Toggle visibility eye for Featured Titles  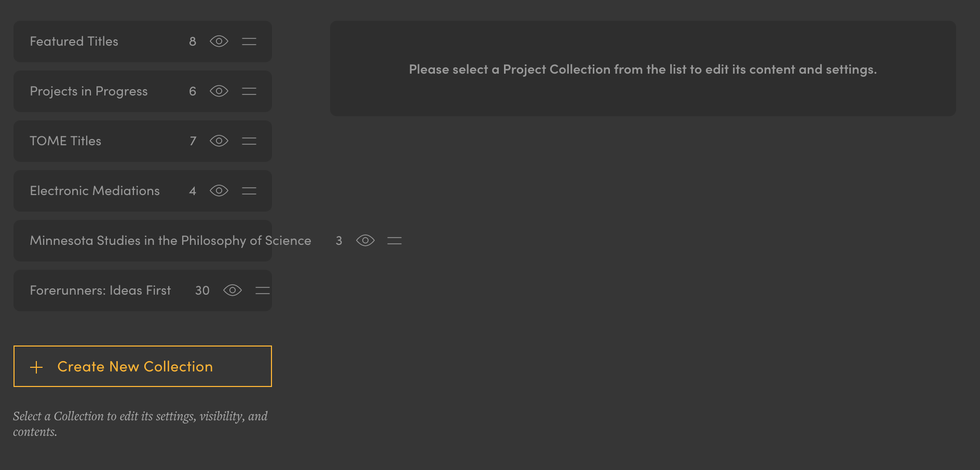click(x=219, y=41)
